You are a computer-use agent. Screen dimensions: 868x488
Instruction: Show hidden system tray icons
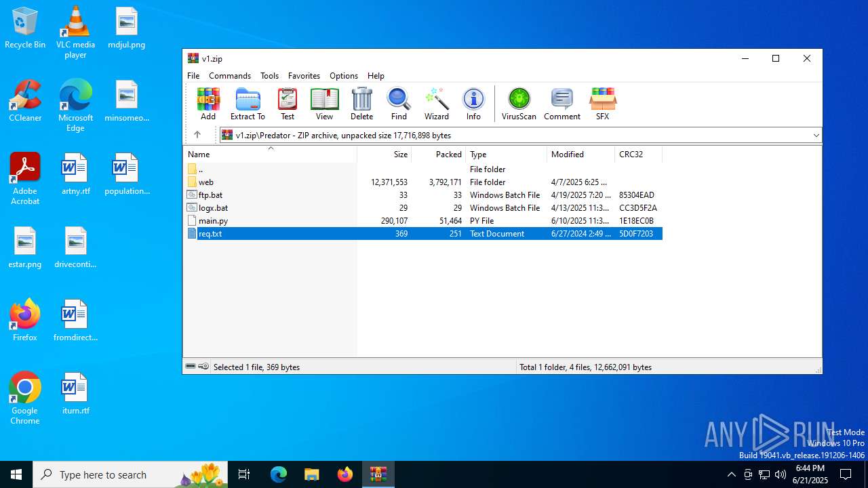click(731, 474)
